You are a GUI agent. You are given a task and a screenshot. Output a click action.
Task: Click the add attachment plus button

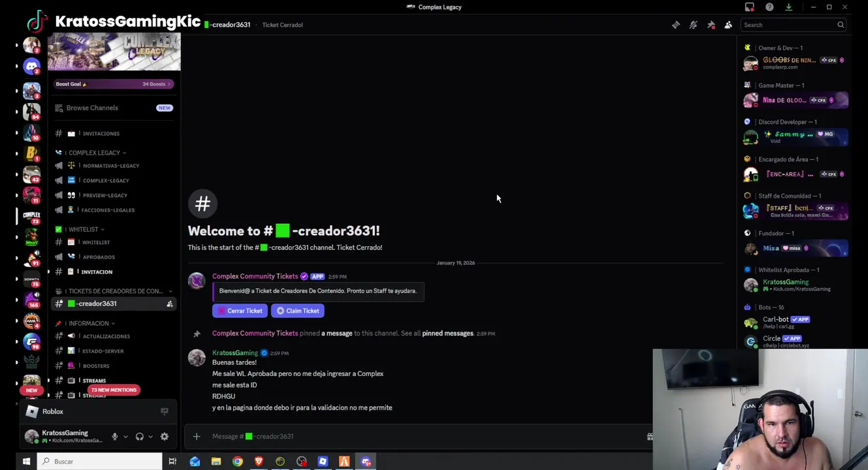pyautogui.click(x=197, y=436)
